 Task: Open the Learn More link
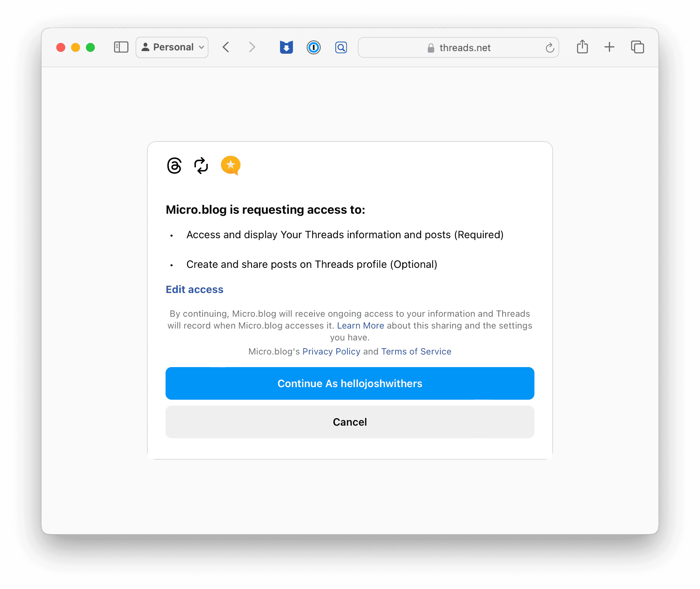tap(360, 326)
